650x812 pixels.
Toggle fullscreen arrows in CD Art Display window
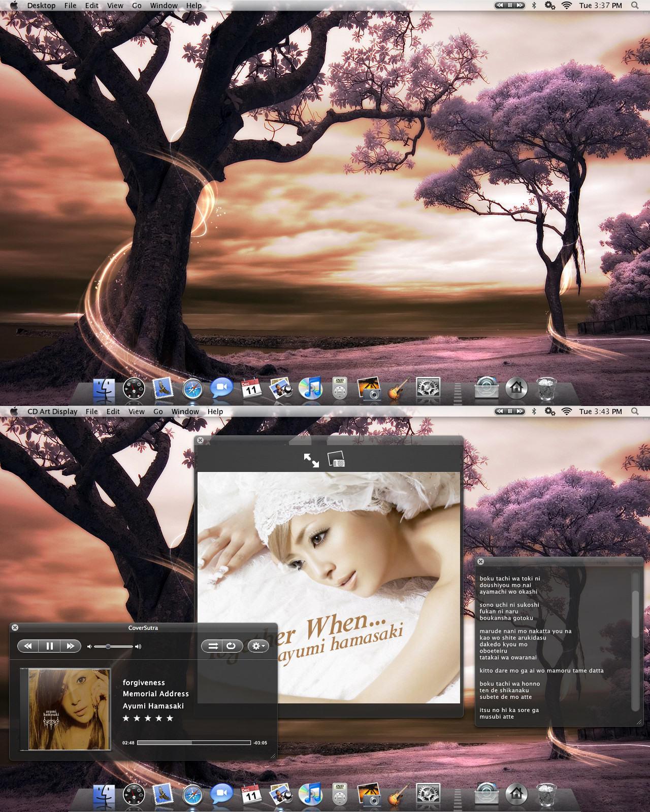tap(311, 460)
